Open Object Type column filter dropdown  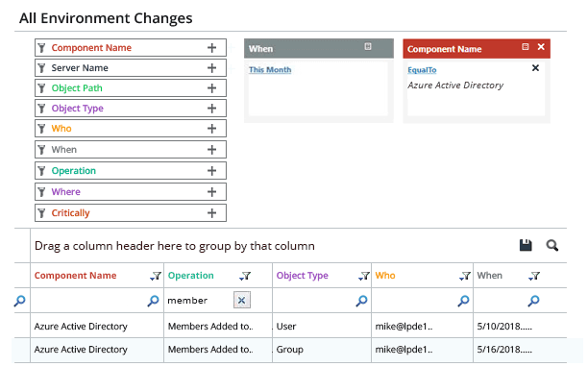[x=364, y=276]
